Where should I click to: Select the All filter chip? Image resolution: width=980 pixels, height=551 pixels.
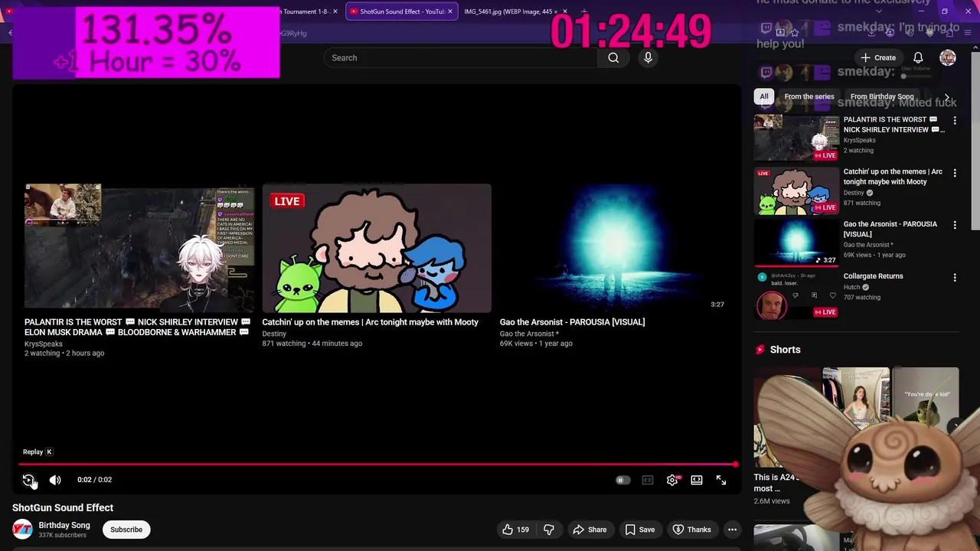click(x=764, y=96)
